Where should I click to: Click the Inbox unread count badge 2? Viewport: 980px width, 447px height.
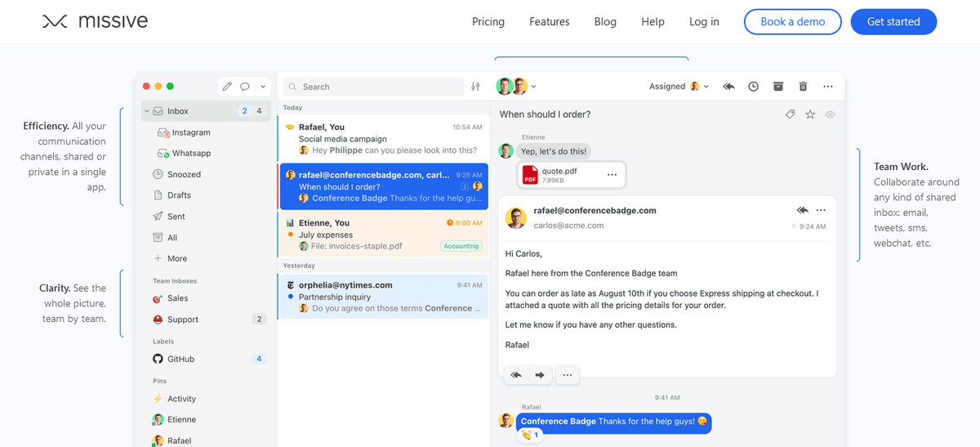coord(244,111)
